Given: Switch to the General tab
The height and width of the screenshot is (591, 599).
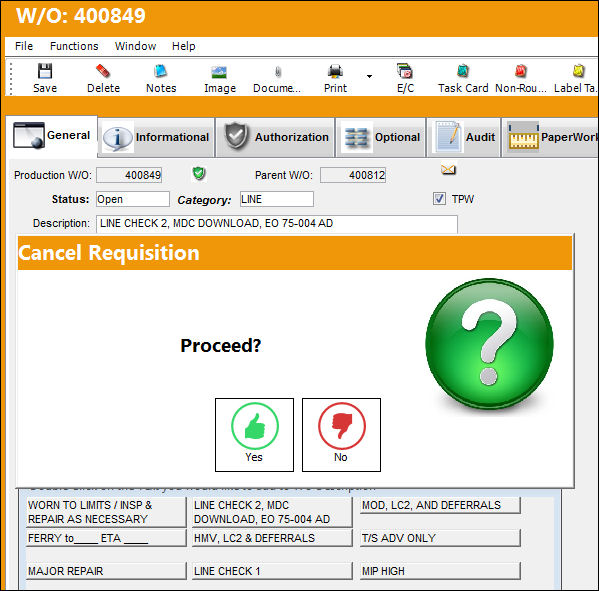Looking at the screenshot, I should coord(52,135).
